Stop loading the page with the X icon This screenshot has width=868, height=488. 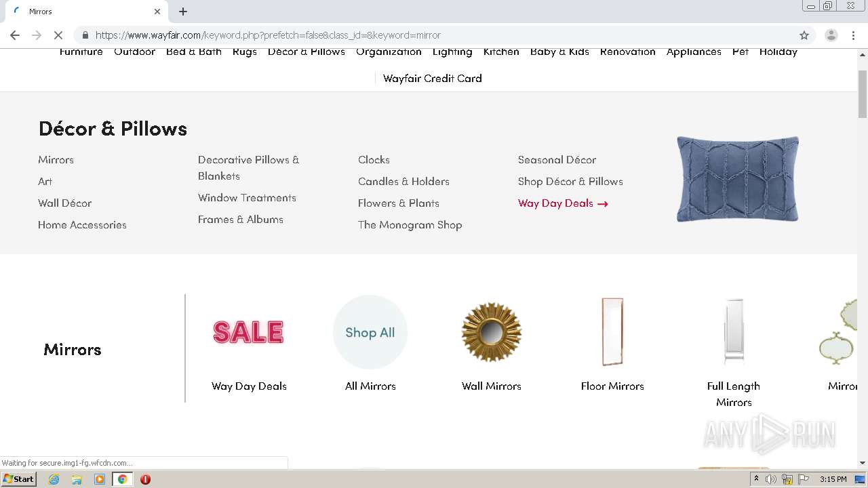(x=58, y=35)
